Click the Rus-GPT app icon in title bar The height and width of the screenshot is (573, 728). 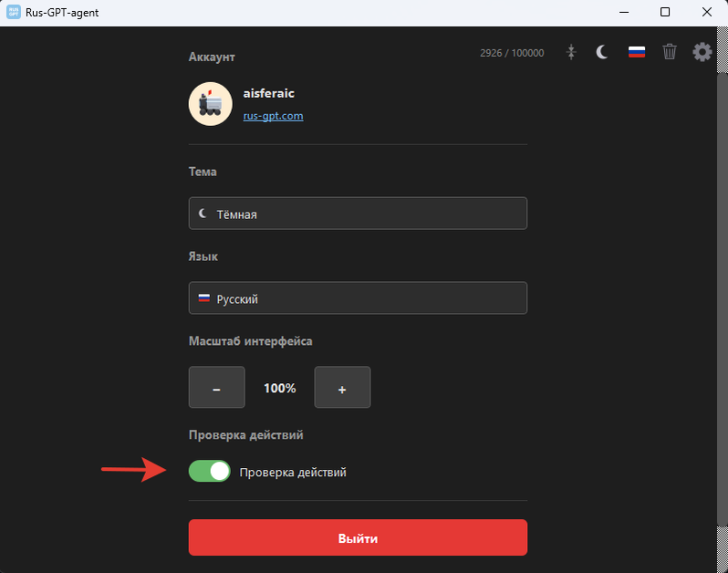[14, 13]
